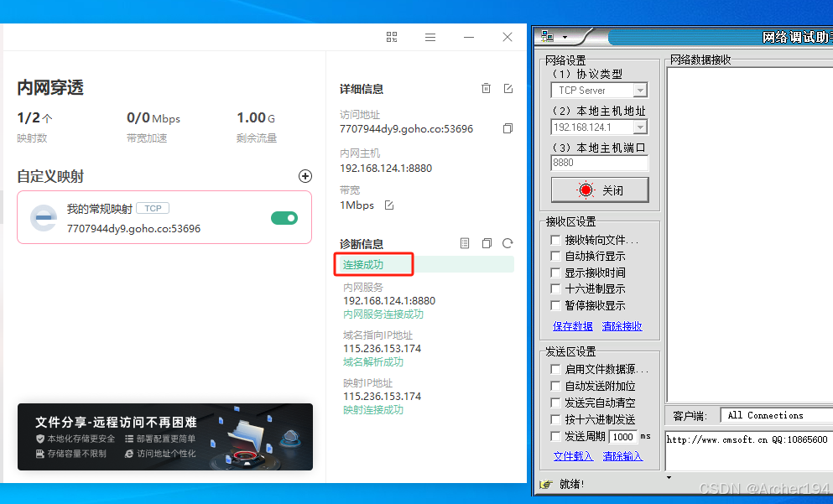Image resolution: width=833 pixels, height=504 pixels.
Task: Click the 8880 local port input field
Action: (x=597, y=164)
